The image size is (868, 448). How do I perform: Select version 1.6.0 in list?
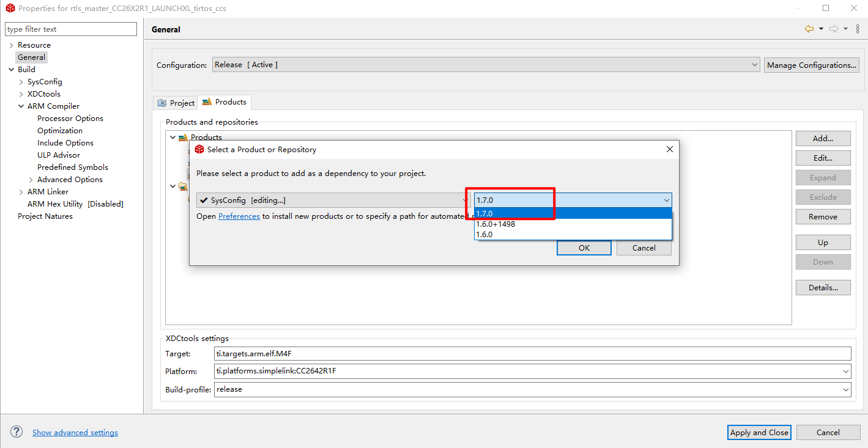[x=573, y=234]
